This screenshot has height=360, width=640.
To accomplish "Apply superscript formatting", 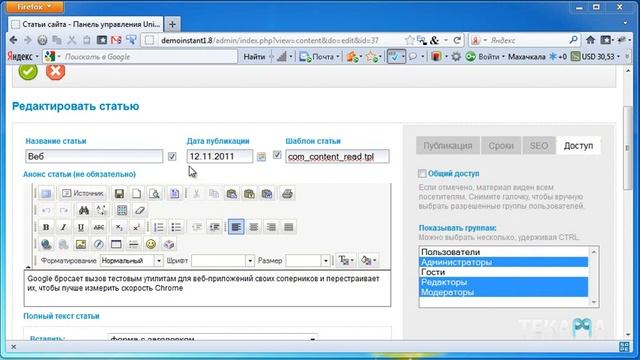I will point(136,227).
